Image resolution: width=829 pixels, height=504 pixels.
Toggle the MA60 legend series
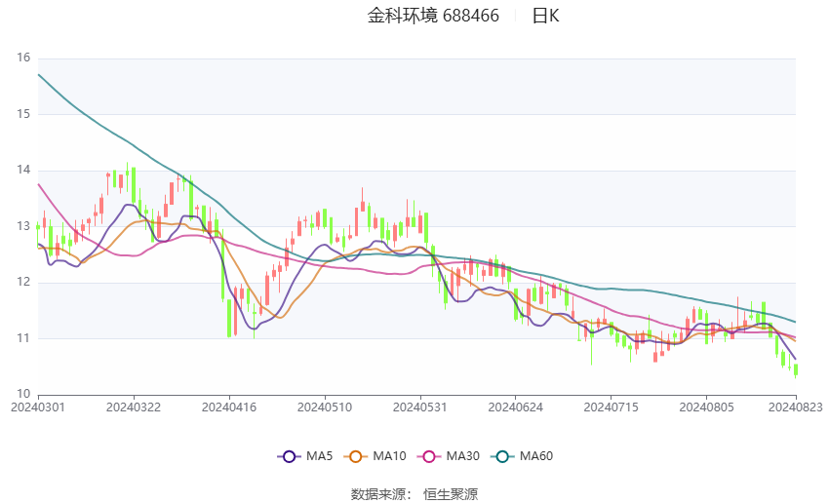click(522, 456)
